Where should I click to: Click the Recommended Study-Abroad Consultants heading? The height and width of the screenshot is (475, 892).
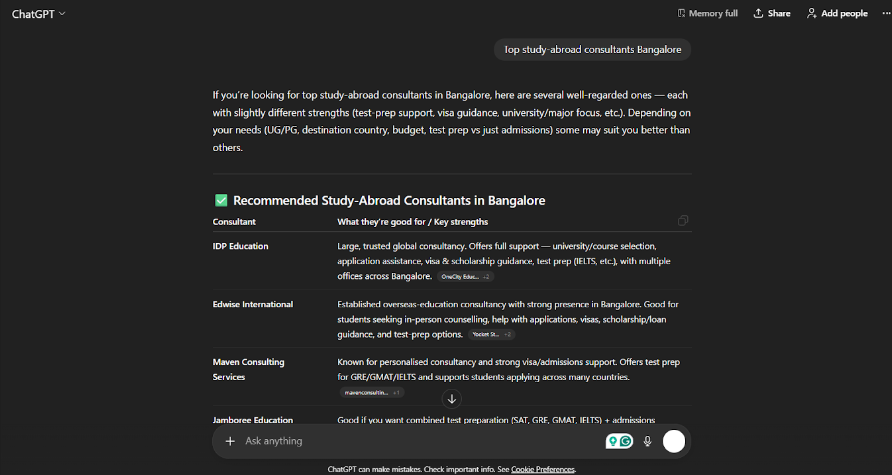pos(389,200)
